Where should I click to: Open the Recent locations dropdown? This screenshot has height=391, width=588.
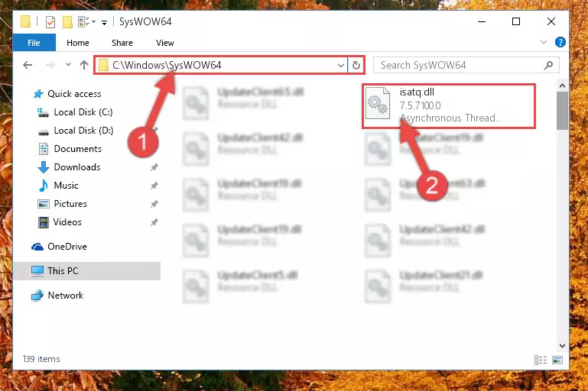(x=68, y=65)
